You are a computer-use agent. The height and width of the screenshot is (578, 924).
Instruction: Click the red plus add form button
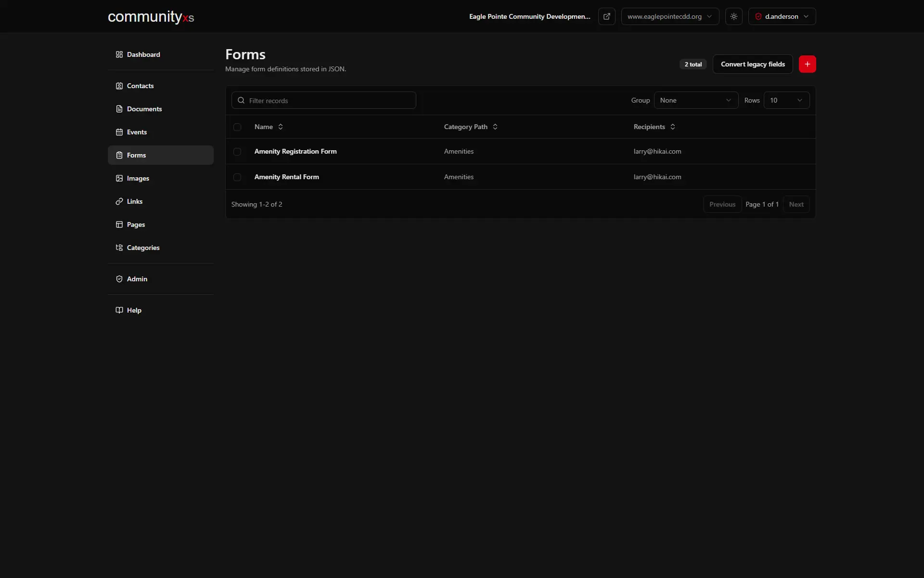(x=807, y=64)
